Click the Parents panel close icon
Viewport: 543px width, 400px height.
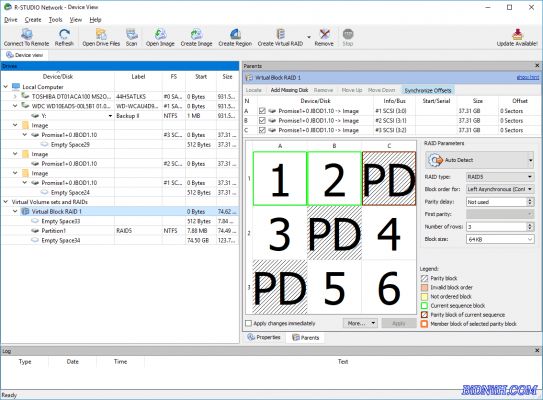(537, 66)
